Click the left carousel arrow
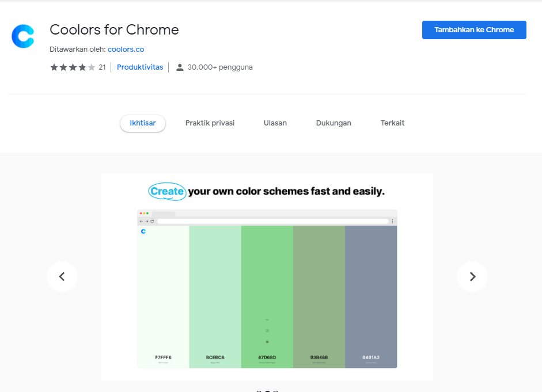 pos(62,276)
